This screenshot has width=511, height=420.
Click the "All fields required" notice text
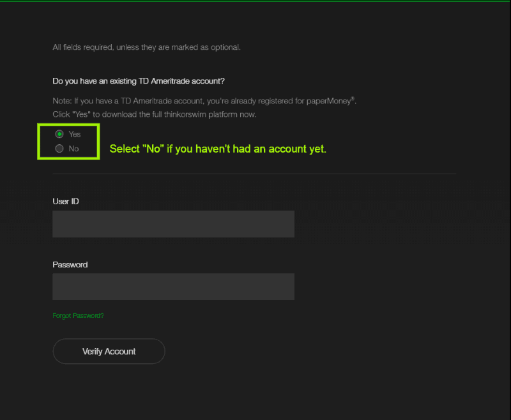(146, 47)
